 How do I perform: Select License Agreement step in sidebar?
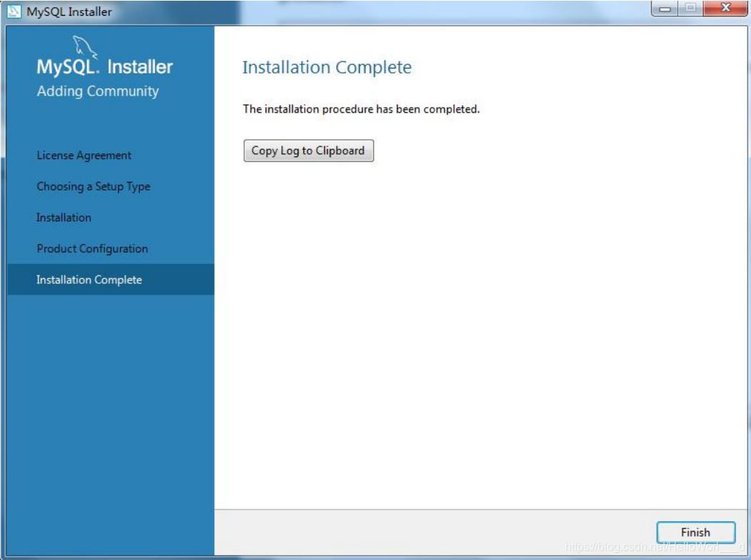pos(84,156)
